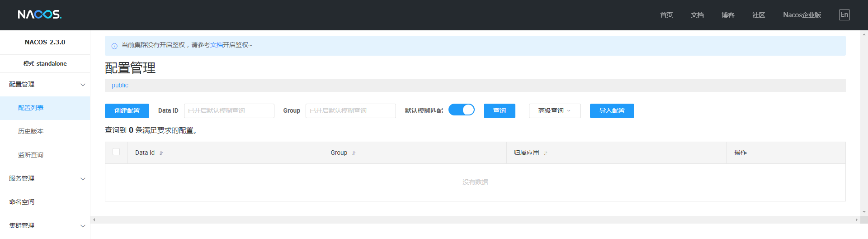Image resolution: width=868 pixels, height=239 pixels.
Task: Click the horizontal scrollbar left arrow
Action: tap(94, 220)
